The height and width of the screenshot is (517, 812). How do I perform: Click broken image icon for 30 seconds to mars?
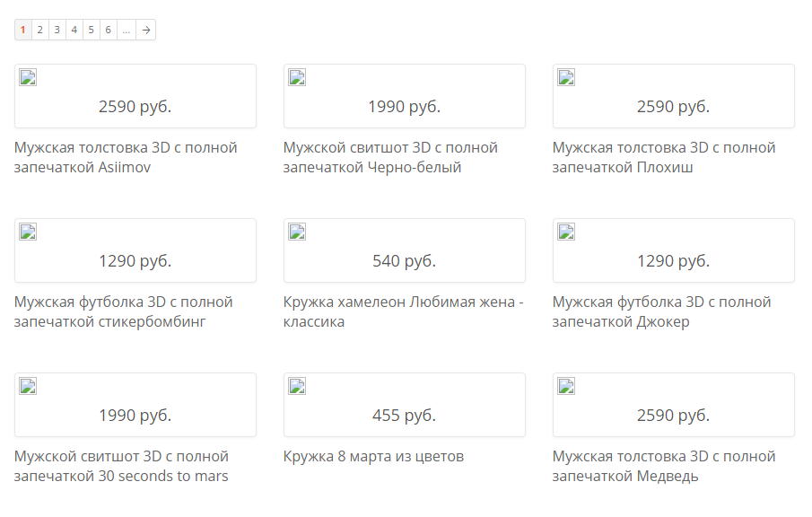click(x=28, y=386)
